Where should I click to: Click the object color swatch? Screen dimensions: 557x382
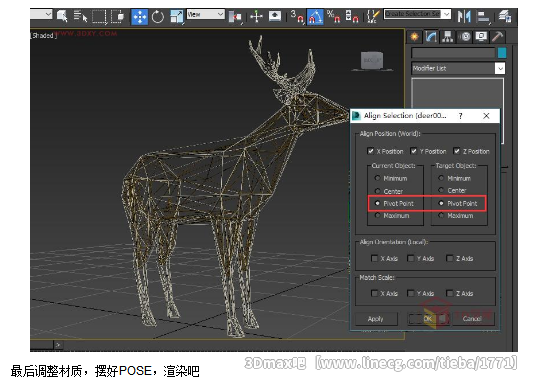click(x=502, y=53)
